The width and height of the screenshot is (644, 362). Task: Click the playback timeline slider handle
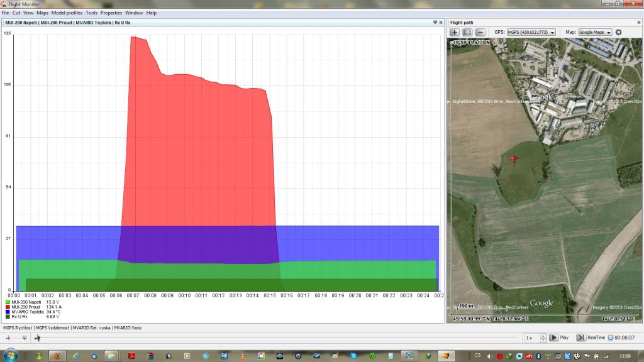(38, 338)
